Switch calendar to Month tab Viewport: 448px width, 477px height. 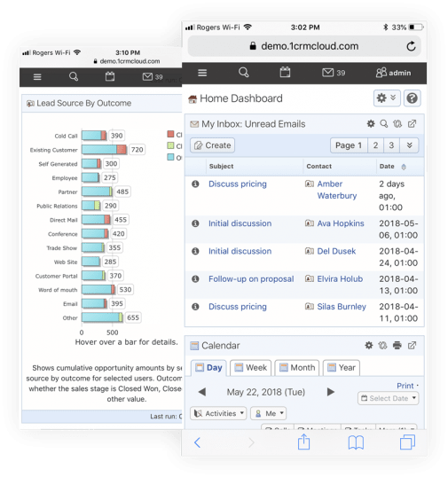click(x=297, y=367)
